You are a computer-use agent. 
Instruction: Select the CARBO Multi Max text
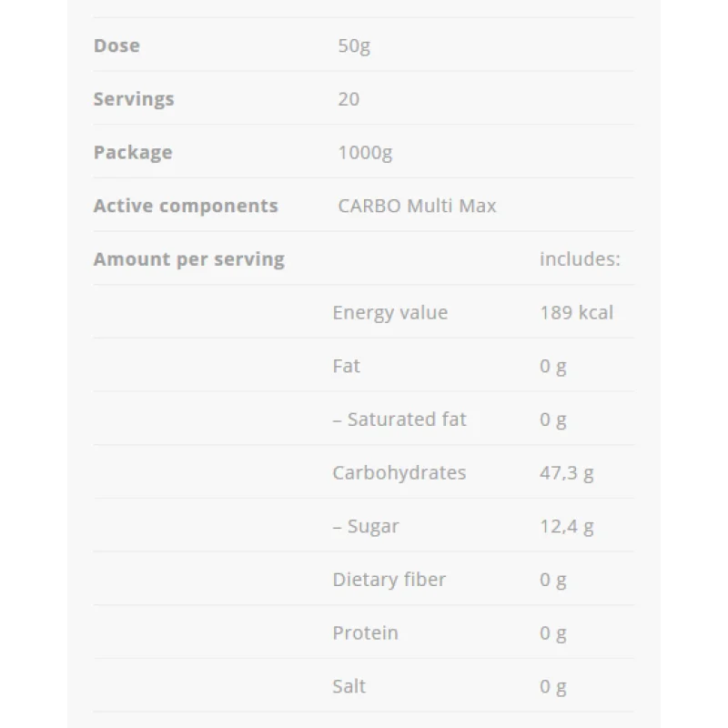417,206
